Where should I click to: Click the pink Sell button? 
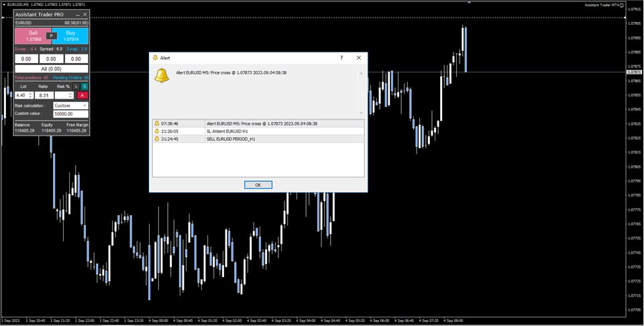(x=32, y=36)
